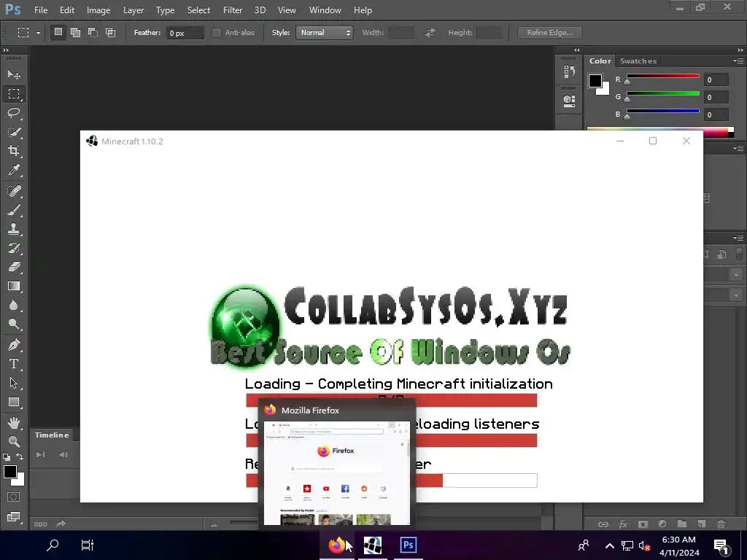Click the link layers icon
Screen dimensions: 747x560
point(603,524)
